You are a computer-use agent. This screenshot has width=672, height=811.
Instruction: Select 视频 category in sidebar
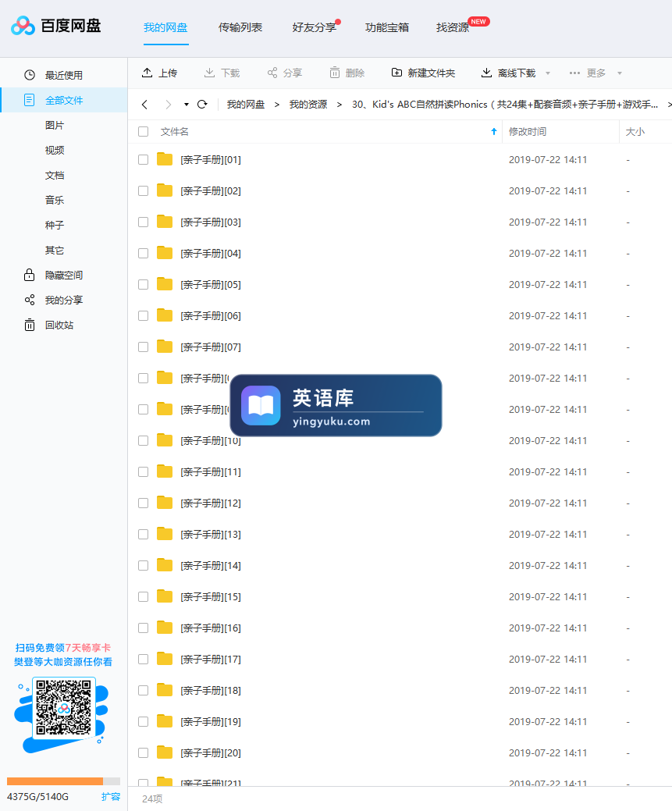(55, 150)
